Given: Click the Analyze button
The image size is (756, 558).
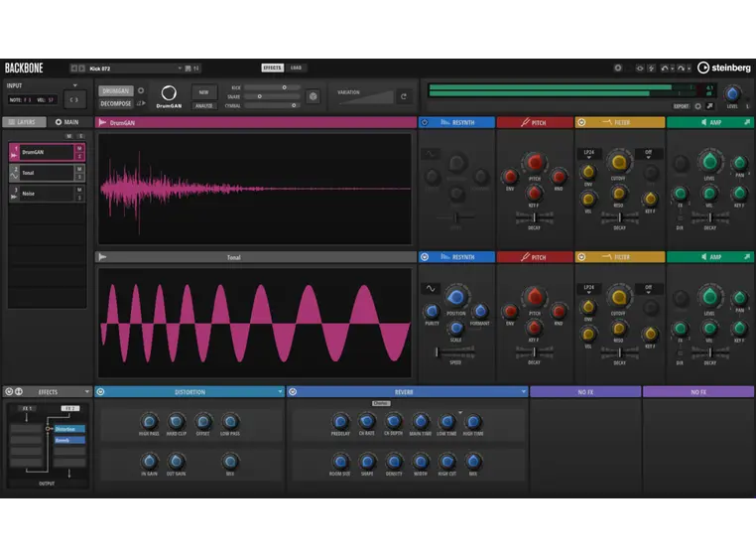Looking at the screenshot, I should pos(204,105).
